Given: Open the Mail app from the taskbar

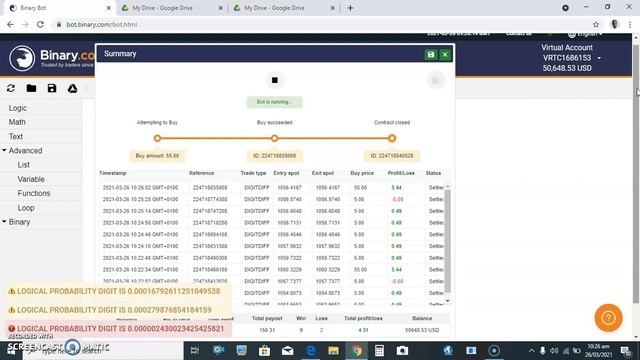Looking at the screenshot, I should tap(287, 351).
